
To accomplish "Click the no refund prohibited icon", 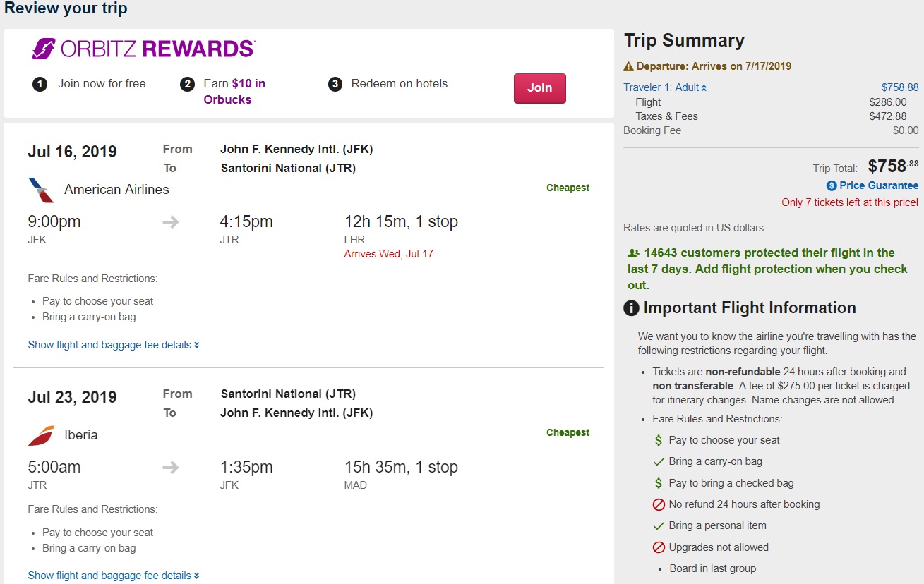I will click(659, 504).
